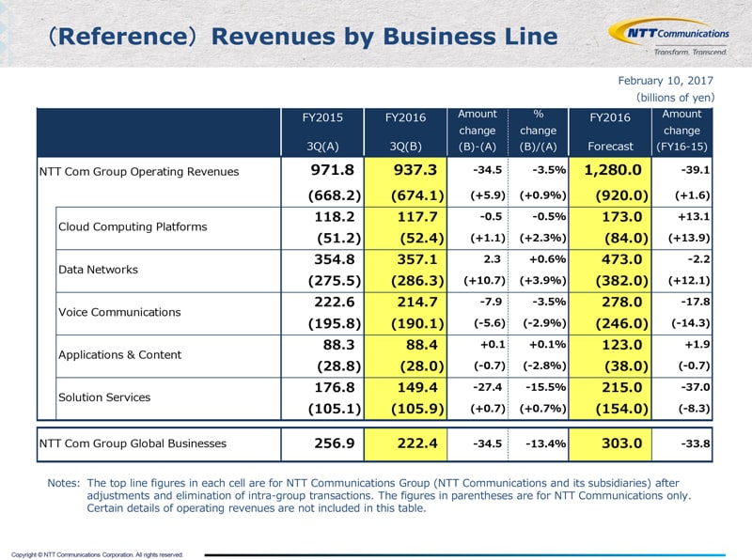752x560 pixels.
Task: Select Cloud Computing forecast "173.0"
Action: tap(622, 217)
